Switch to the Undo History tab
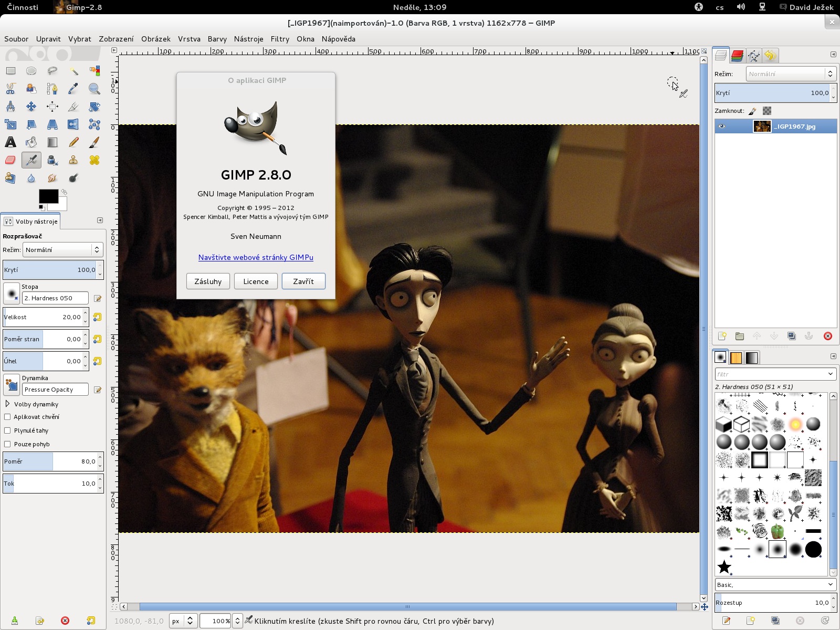This screenshot has height=630, width=840. click(770, 55)
